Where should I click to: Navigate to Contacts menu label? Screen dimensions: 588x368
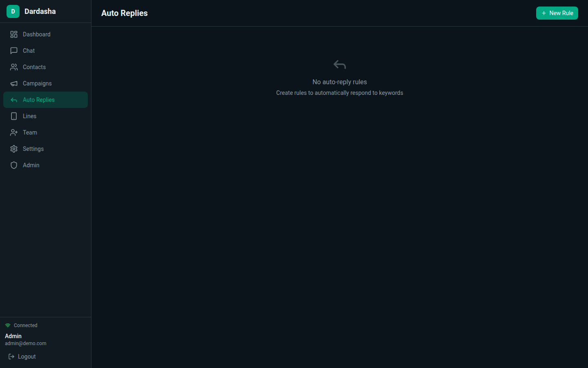click(34, 67)
